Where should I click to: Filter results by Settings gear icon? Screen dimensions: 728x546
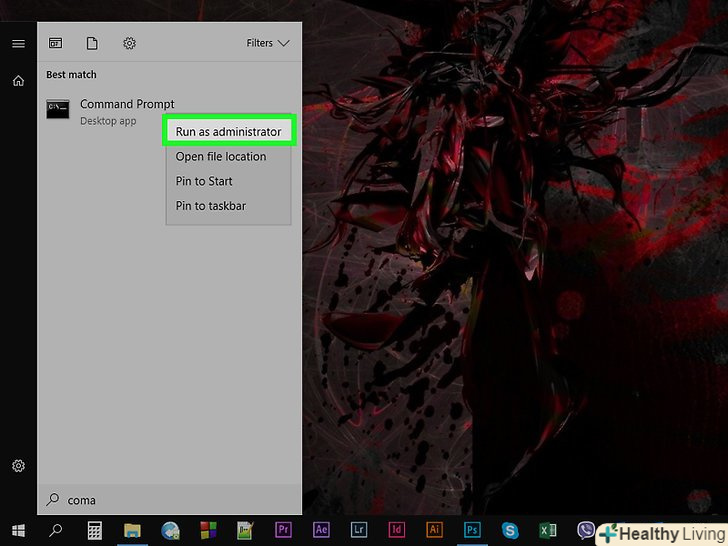[x=130, y=43]
